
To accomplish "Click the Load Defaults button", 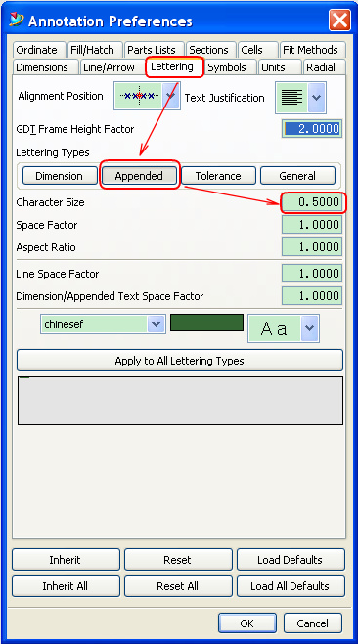I will [291, 560].
